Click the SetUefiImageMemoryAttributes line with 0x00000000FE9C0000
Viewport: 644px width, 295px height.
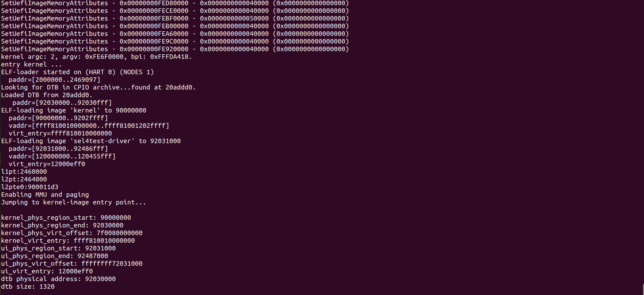pos(175,41)
